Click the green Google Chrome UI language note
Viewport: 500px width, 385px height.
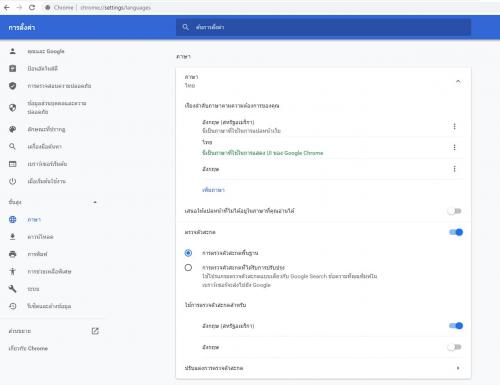point(263,153)
